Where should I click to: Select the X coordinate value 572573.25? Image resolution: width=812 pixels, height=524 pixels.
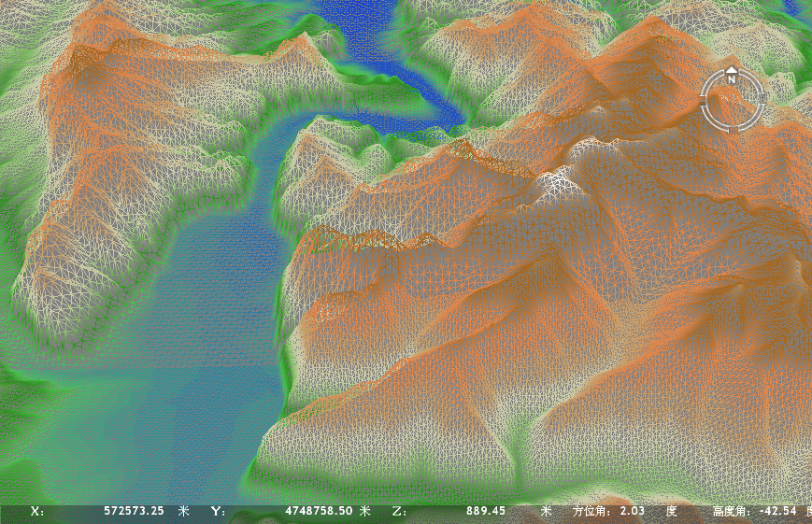[134, 511]
